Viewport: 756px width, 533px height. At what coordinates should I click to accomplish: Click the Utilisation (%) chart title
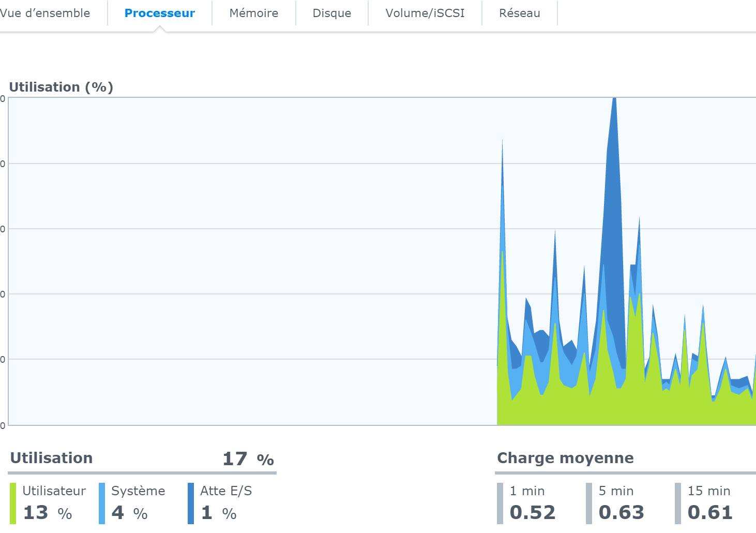click(61, 87)
